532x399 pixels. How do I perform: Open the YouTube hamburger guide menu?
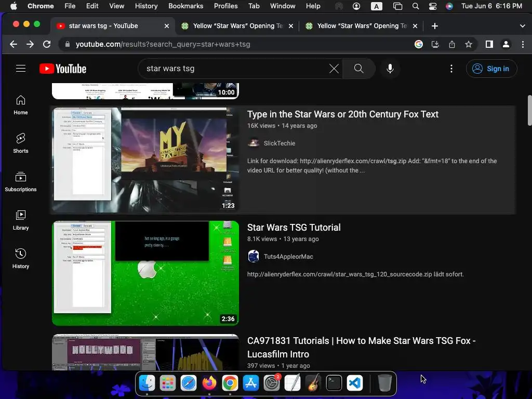[x=21, y=69]
